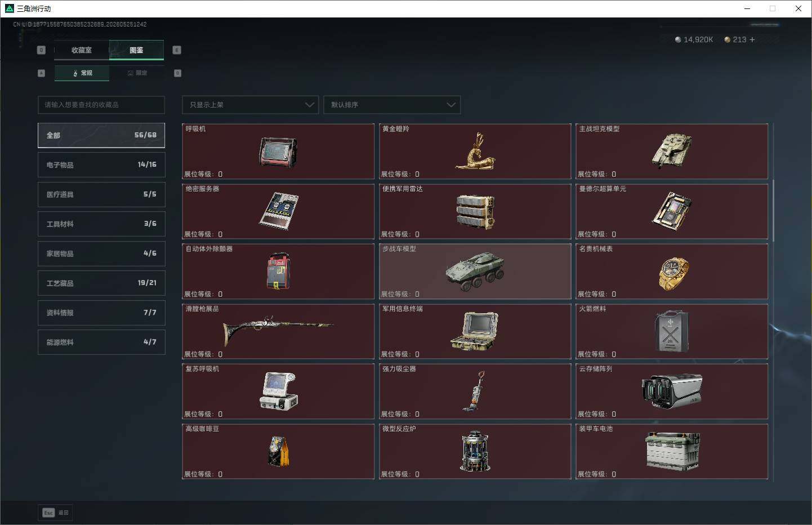Select the 云存储阵列 storage array

[x=672, y=391]
